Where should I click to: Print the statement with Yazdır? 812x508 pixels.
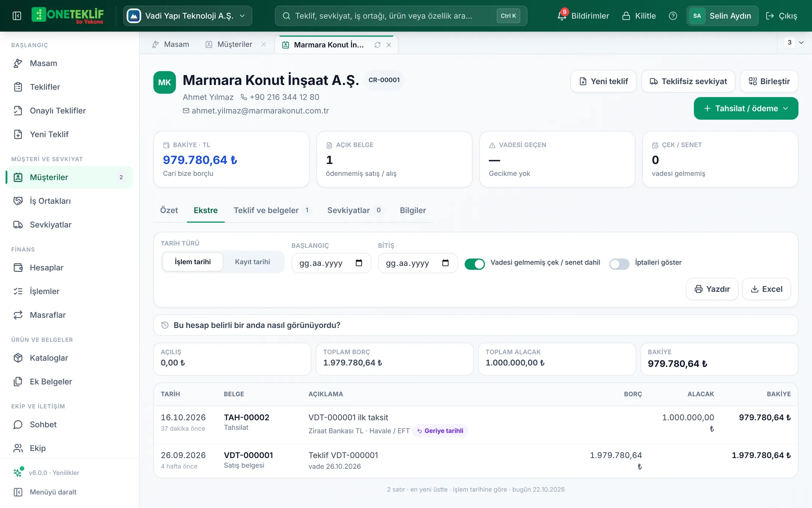712,289
